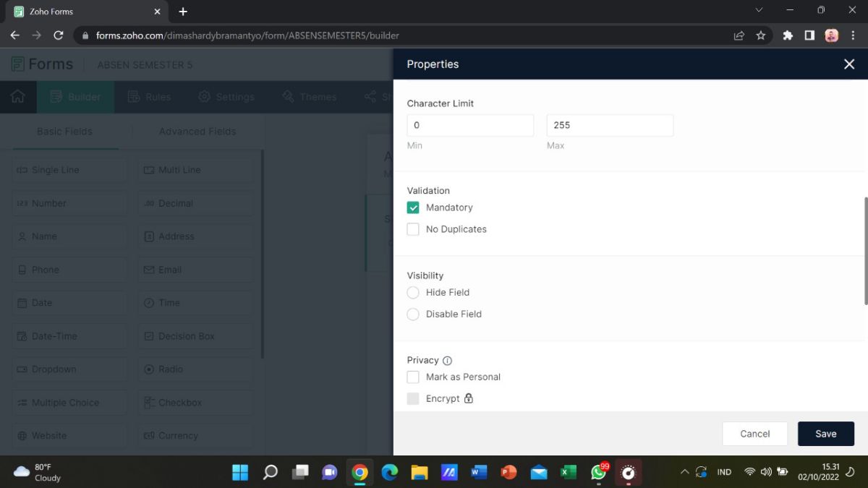Open the Settings tab
Screen dimensions: 868x488
[x=226, y=97]
